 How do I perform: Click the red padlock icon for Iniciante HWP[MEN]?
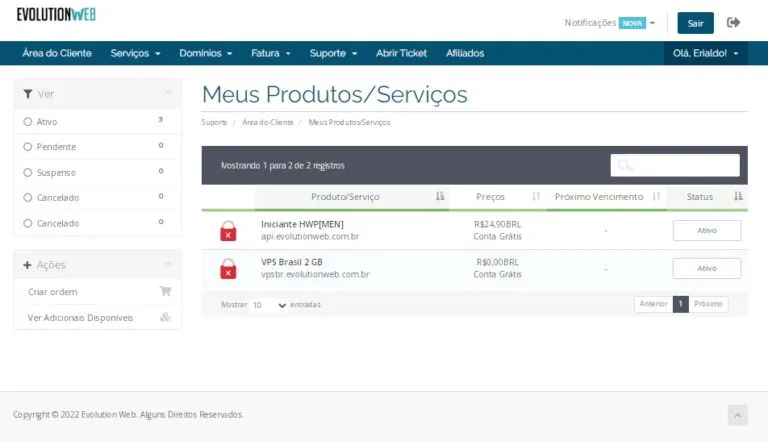228,231
